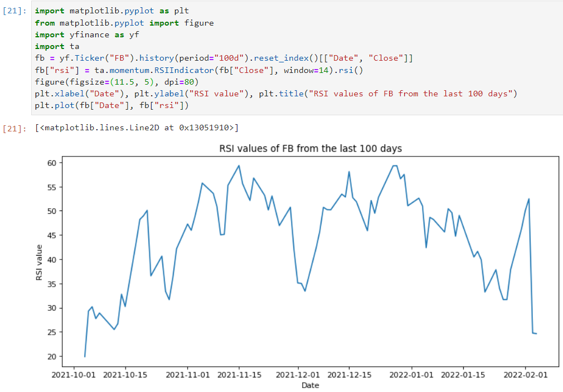Click the 'import ta' code line
Screen dimensions: 563x392
pyautogui.click(x=57, y=47)
